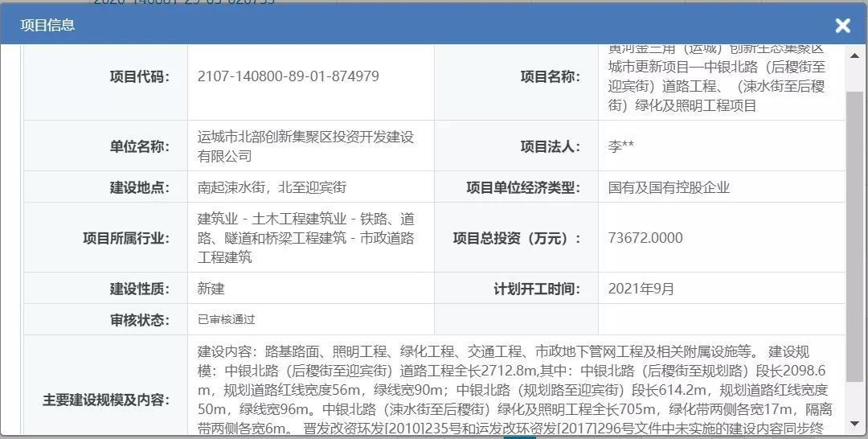Click the 项目信息 dialog title
This screenshot has height=439, width=868.
tap(47, 25)
